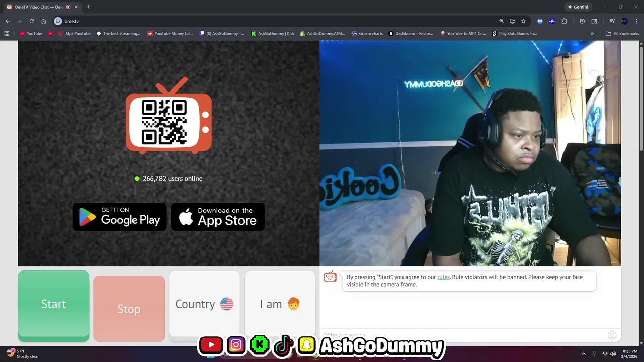The image size is (644, 362).
Task: Open the emoji smiley picker in chat
Action: [612, 335]
